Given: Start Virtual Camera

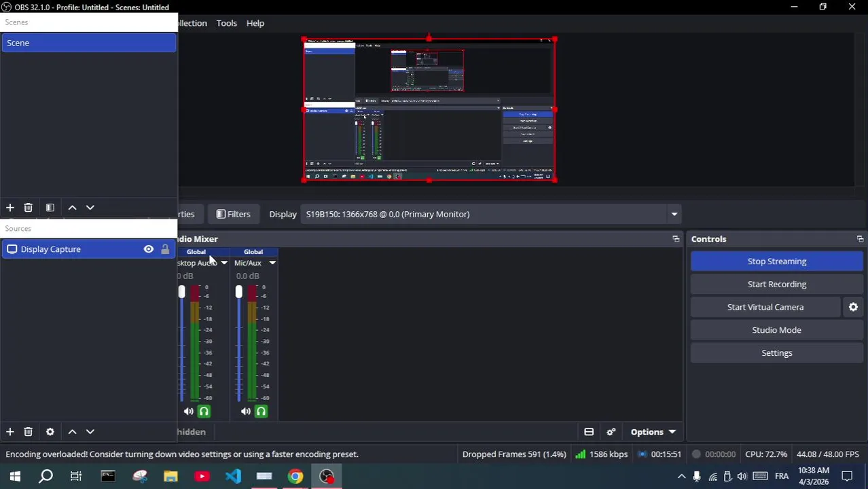Looking at the screenshot, I should pyautogui.click(x=765, y=308).
